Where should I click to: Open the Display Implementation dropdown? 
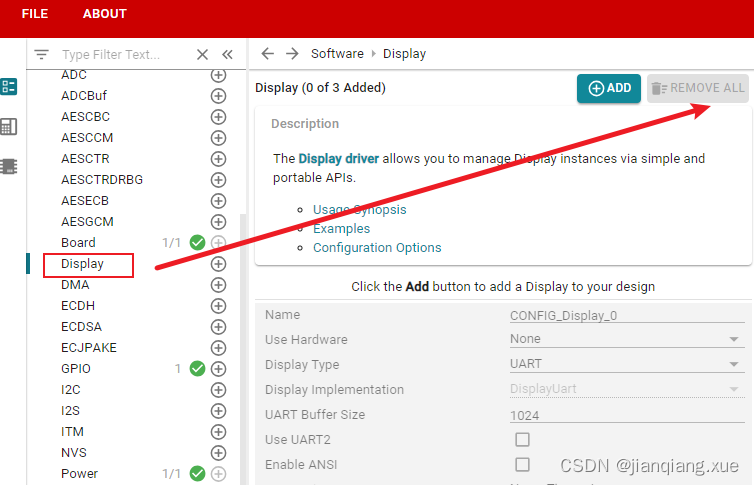(627, 389)
